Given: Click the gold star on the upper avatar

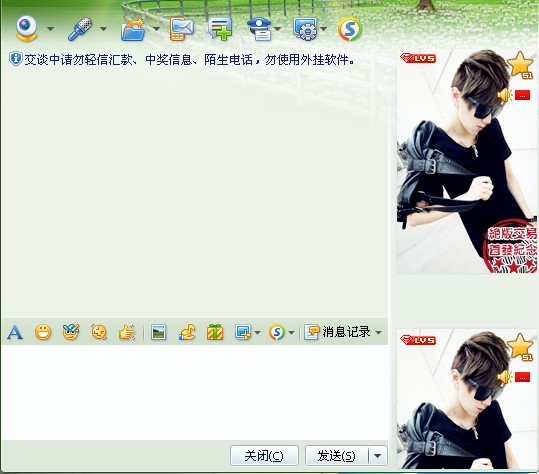Looking at the screenshot, I should click(x=520, y=65).
